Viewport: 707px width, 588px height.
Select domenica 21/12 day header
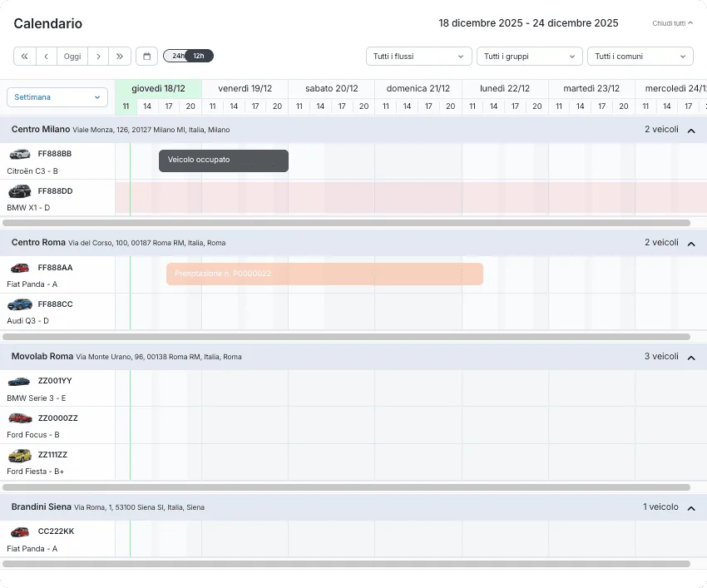418,89
